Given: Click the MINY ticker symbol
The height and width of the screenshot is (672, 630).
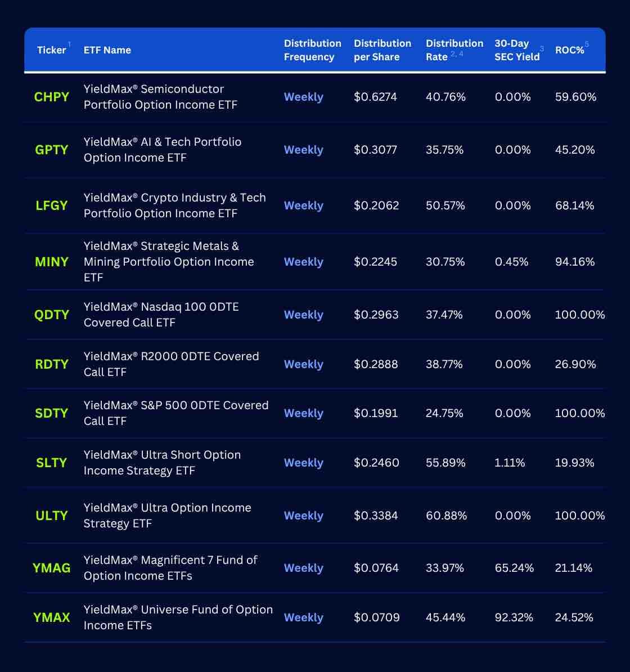Looking at the screenshot, I should (51, 262).
